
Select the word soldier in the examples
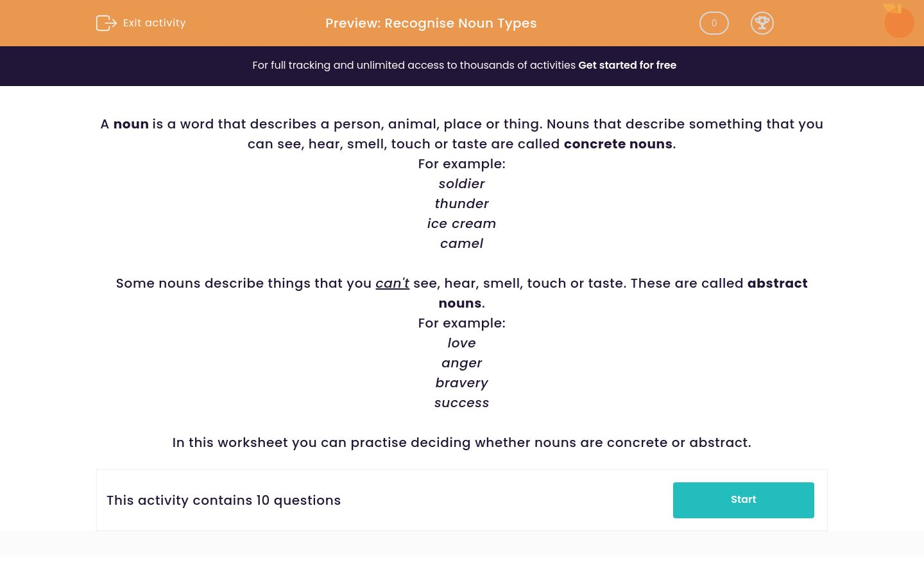pos(461,184)
